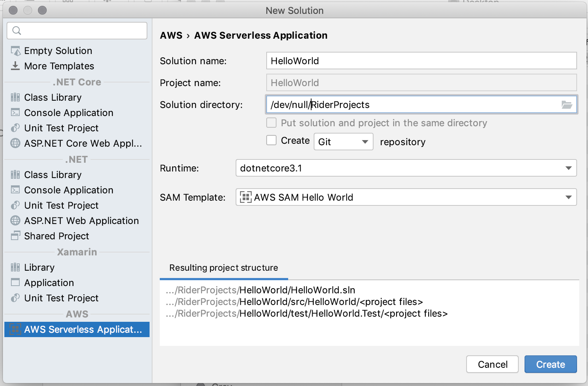Select Unit Test Project under .NET Core

77,128
